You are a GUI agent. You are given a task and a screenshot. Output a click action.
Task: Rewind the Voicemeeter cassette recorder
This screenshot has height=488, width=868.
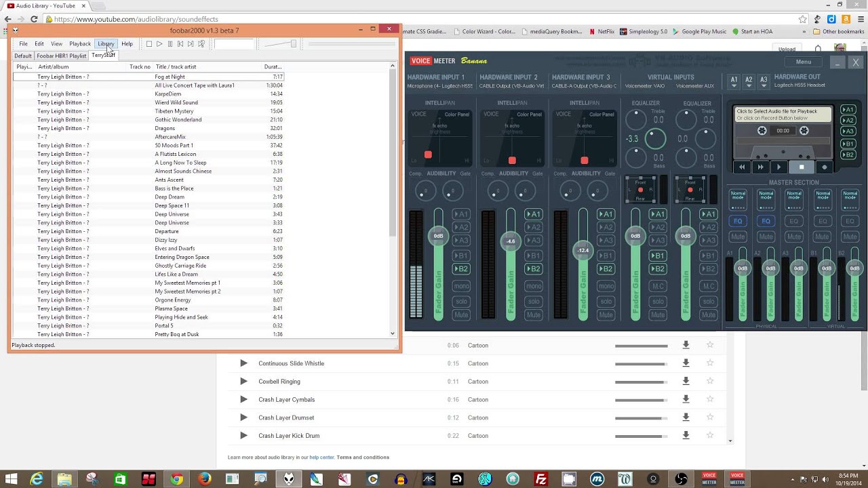pos(742,167)
